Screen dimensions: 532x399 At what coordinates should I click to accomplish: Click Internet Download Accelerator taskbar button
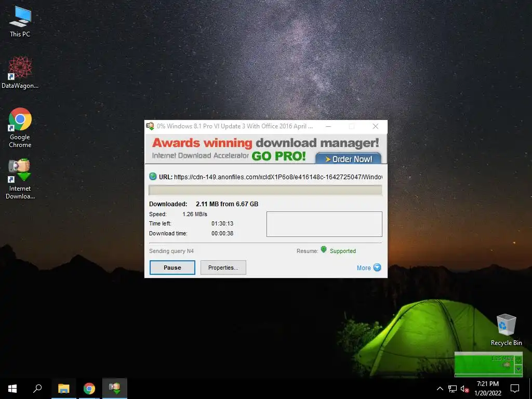[x=115, y=389]
